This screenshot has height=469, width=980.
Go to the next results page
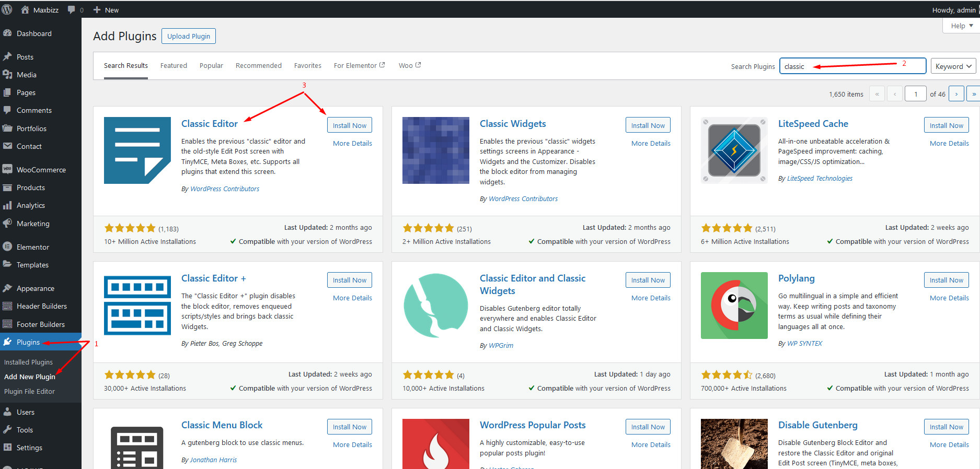point(956,94)
